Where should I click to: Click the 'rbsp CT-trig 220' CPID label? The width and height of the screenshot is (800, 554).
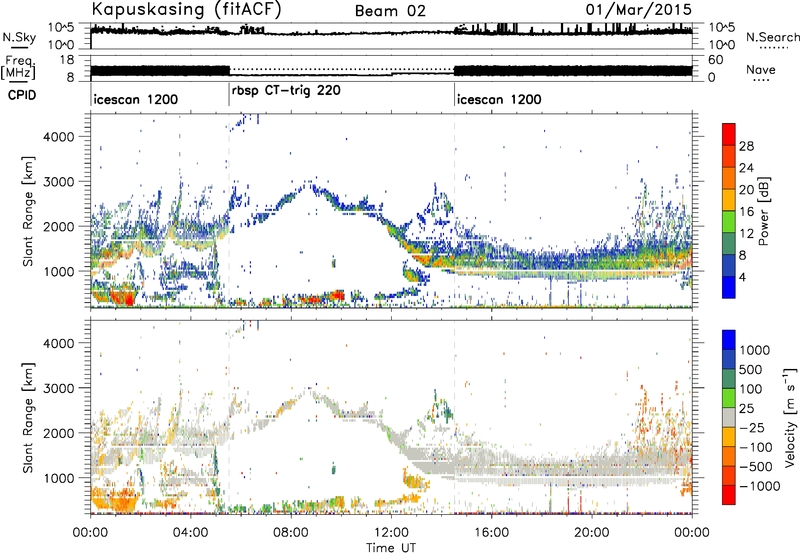coord(286,91)
